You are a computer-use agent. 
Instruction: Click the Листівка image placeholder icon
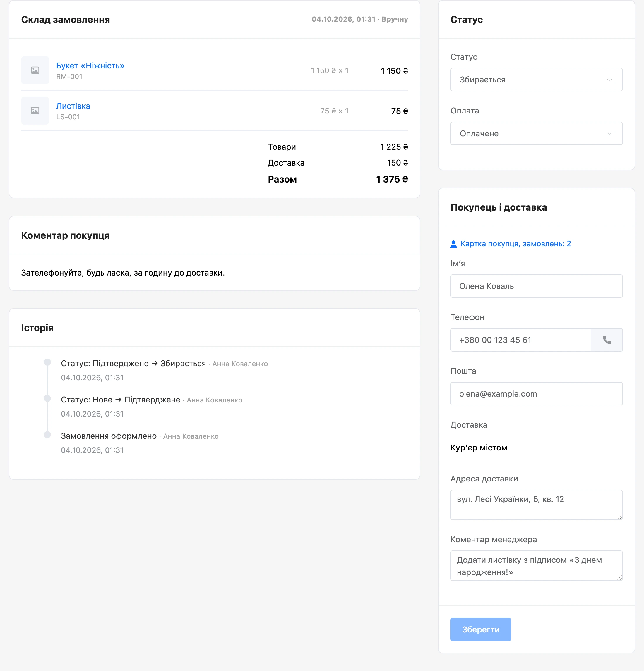click(x=35, y=111)
